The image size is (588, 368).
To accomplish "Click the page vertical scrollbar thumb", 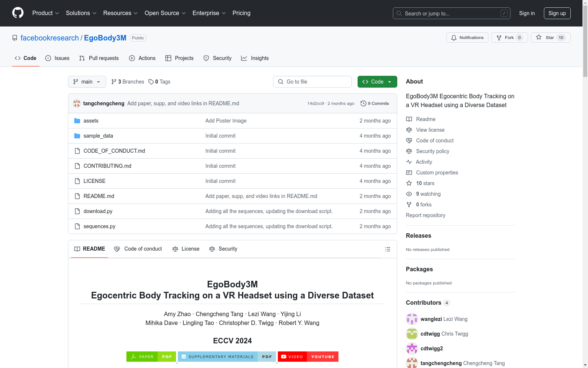I will (x=585, y=40).
